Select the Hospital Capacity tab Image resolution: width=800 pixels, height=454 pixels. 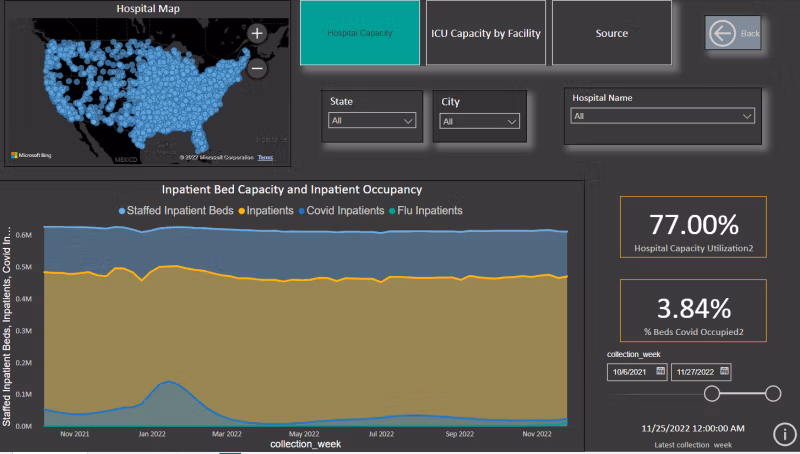(x=360, y=34)
